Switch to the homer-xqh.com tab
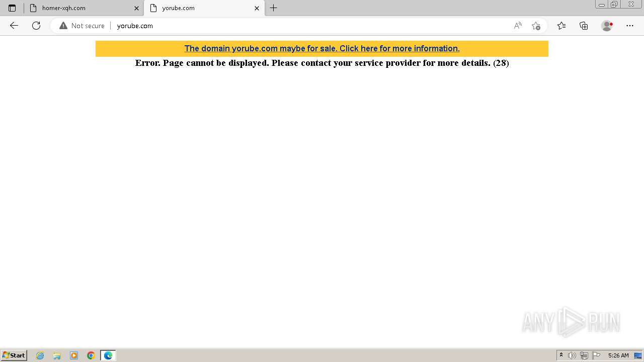The height and width of the screenshot is (362, 644). (83, 8)
